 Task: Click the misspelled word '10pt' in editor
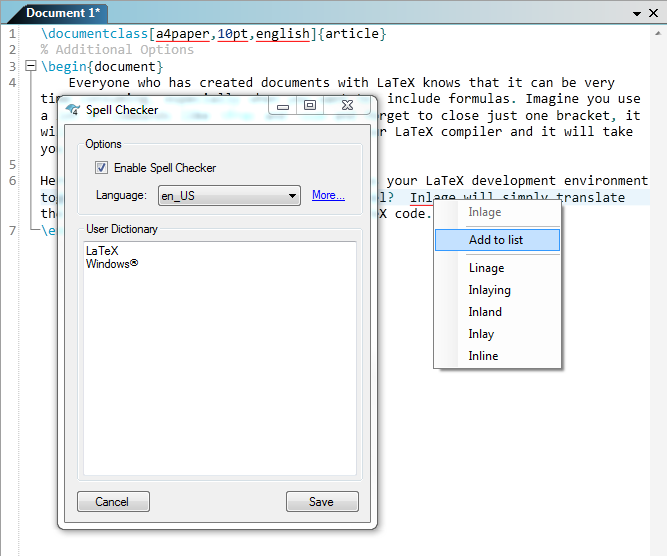pyautogui.click(x=233, y=34)
